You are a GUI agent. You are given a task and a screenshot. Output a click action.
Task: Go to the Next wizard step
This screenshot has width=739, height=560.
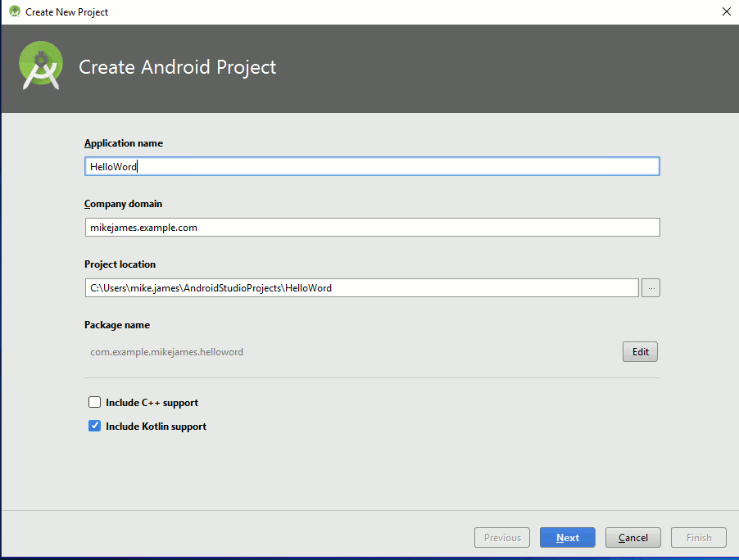568,537
